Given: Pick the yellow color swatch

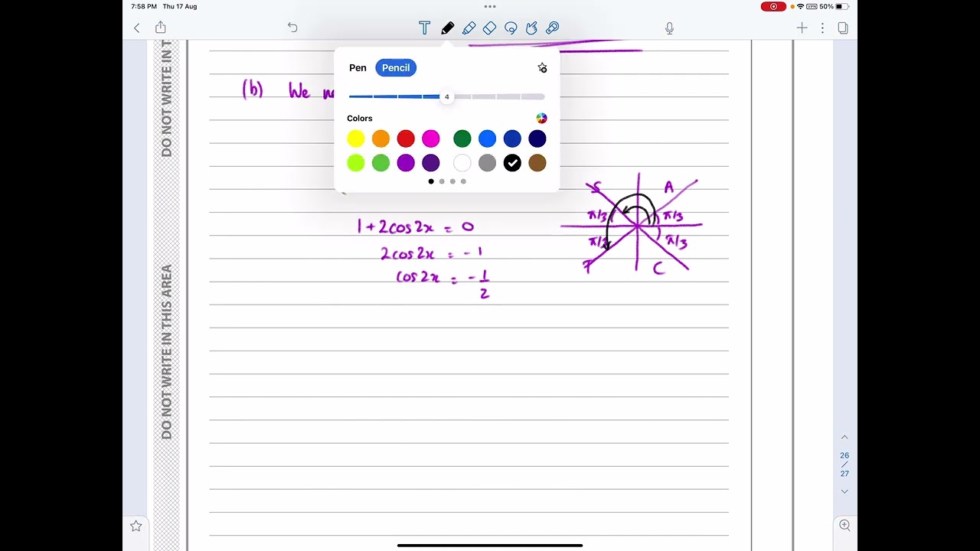Looking at the screenshot, I should [356, 139].
